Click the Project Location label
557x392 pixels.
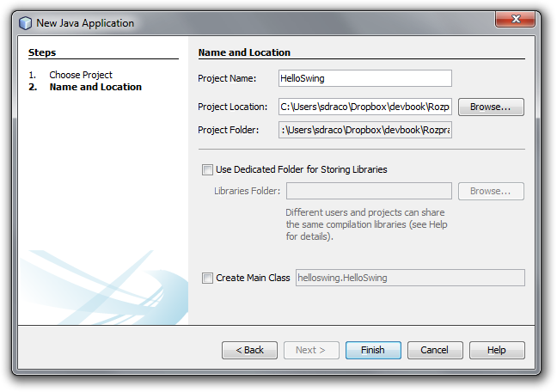pos(232,107)
